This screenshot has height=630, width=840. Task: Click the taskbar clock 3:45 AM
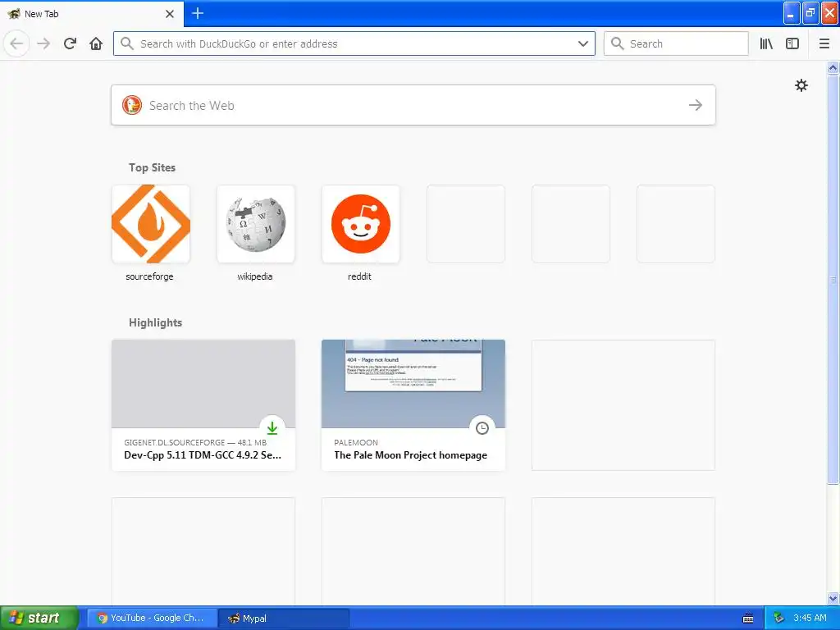810,618
